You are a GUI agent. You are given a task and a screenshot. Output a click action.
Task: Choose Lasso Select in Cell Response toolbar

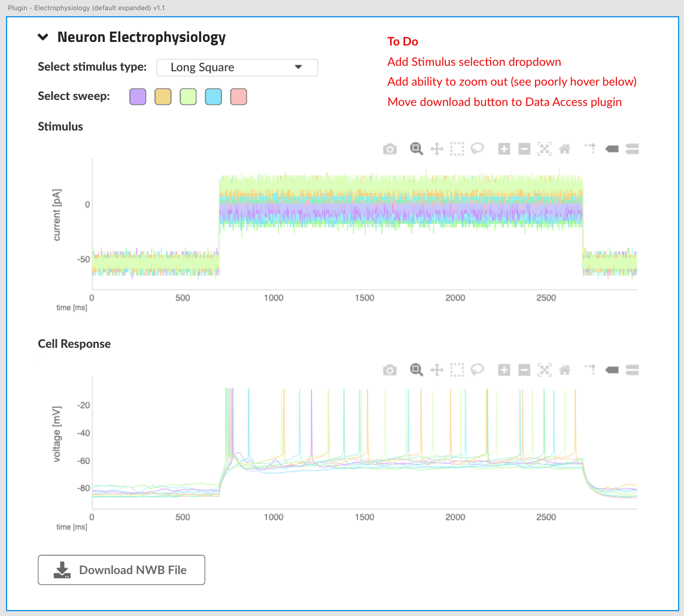point(477,371)
